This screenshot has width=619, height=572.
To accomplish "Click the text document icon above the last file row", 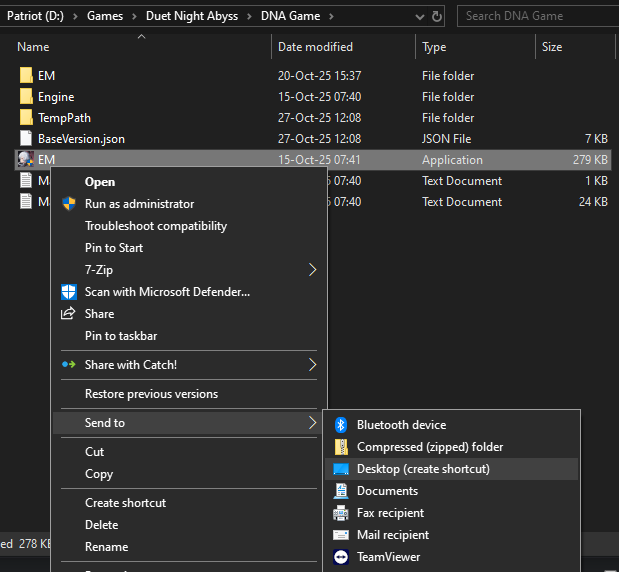I will point(26,180).
